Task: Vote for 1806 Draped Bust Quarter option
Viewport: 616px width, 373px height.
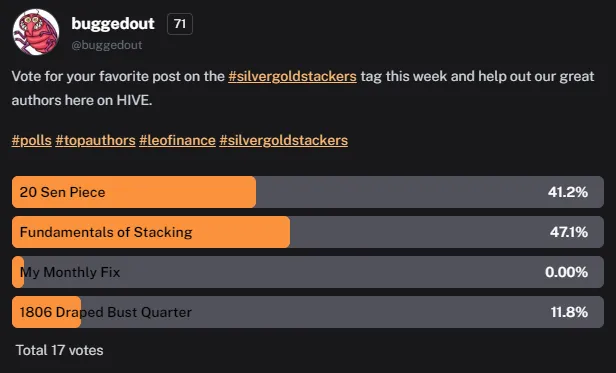Action: [308, 312]
